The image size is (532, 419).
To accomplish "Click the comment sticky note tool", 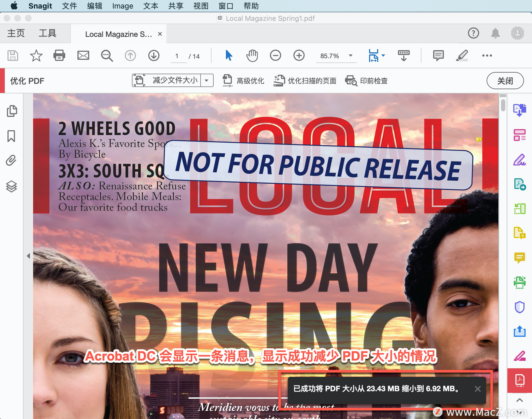I will point(438,56).
